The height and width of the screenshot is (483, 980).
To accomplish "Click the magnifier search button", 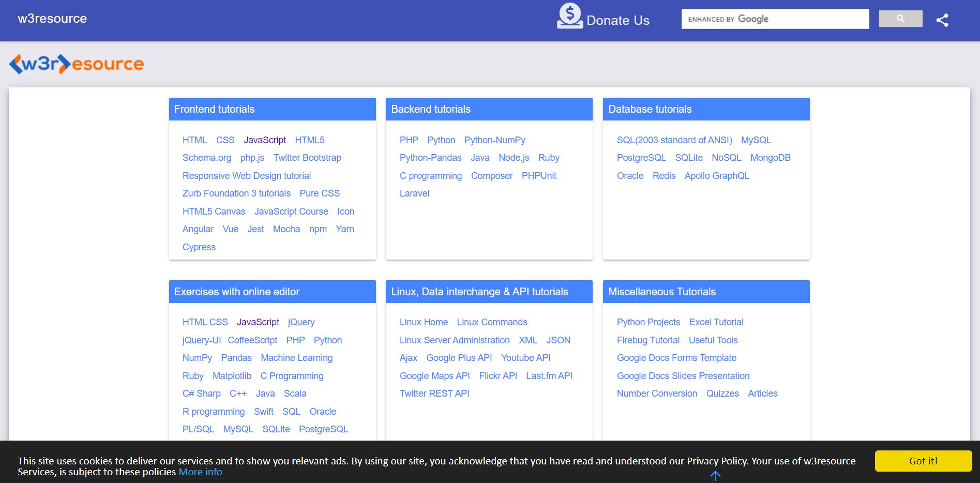I will click(x=900, y=19).
